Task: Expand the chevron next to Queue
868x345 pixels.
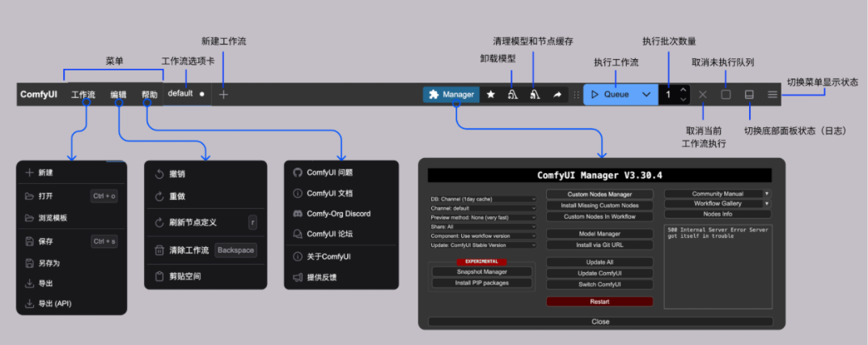Action: point(646,95)
